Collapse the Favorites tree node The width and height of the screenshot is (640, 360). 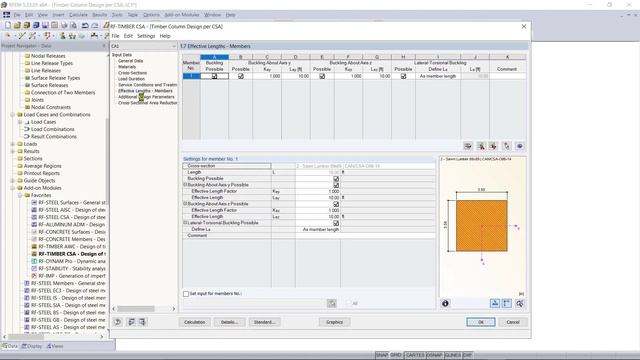click(20, 196)
